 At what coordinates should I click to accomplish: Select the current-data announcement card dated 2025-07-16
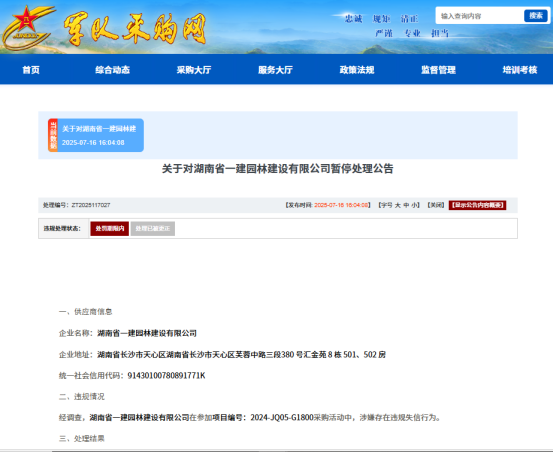coord(96,135)
